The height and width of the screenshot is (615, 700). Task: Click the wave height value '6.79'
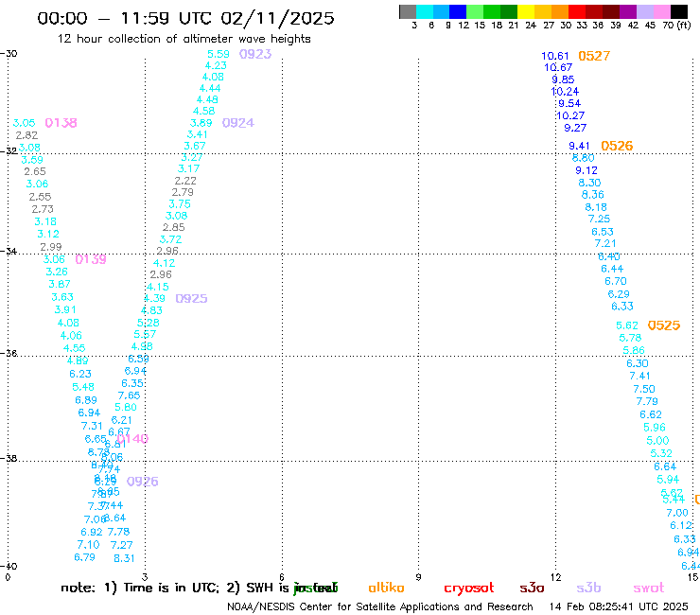coord(85,557)
